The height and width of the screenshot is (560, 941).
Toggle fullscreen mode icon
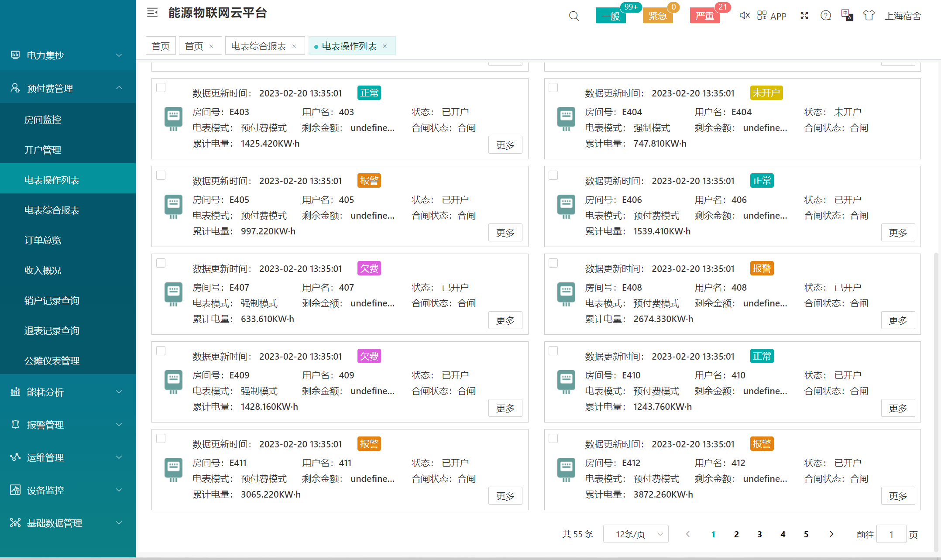(804, 16)
